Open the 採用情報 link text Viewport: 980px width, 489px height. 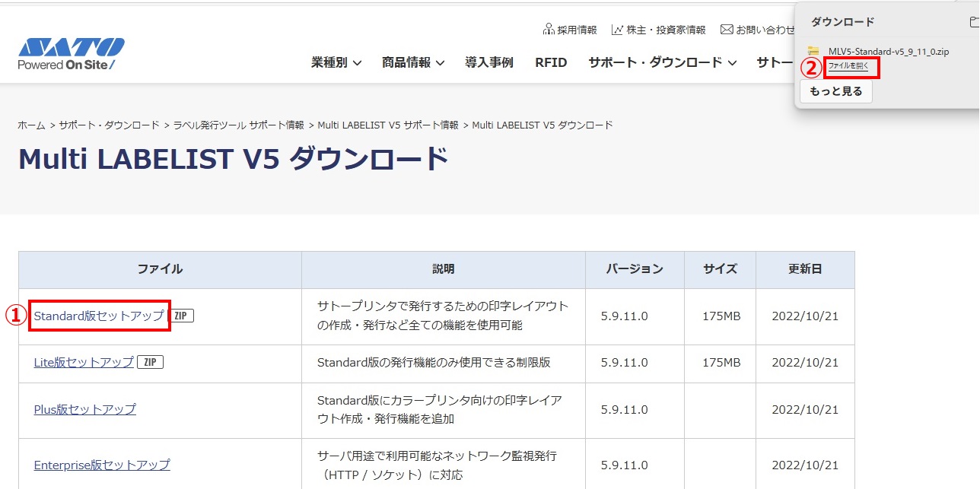tap(577, 30)
